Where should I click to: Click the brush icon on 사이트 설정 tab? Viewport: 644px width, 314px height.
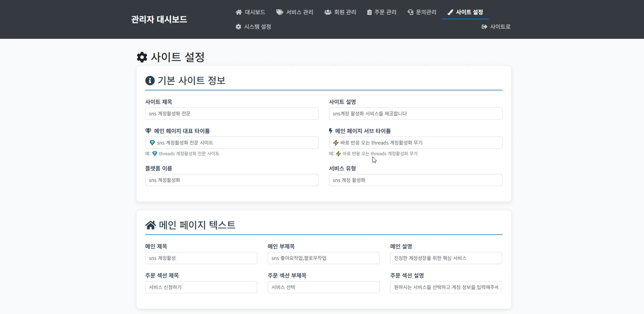pos(450,12)
